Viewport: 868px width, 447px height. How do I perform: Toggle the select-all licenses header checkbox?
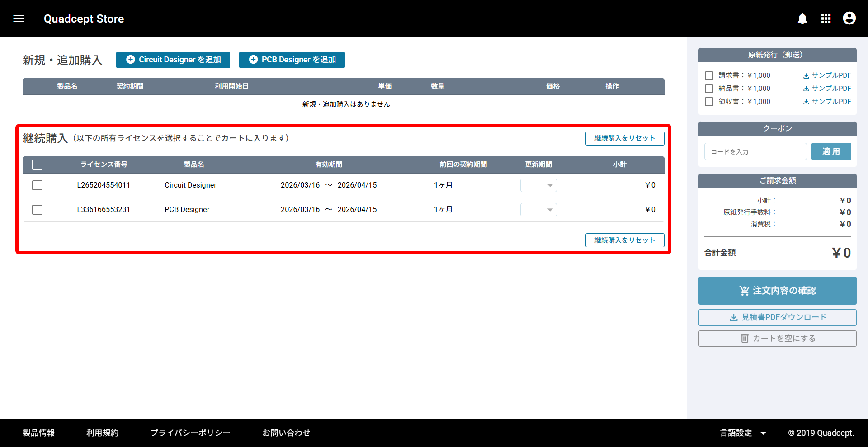coord(38,165)
